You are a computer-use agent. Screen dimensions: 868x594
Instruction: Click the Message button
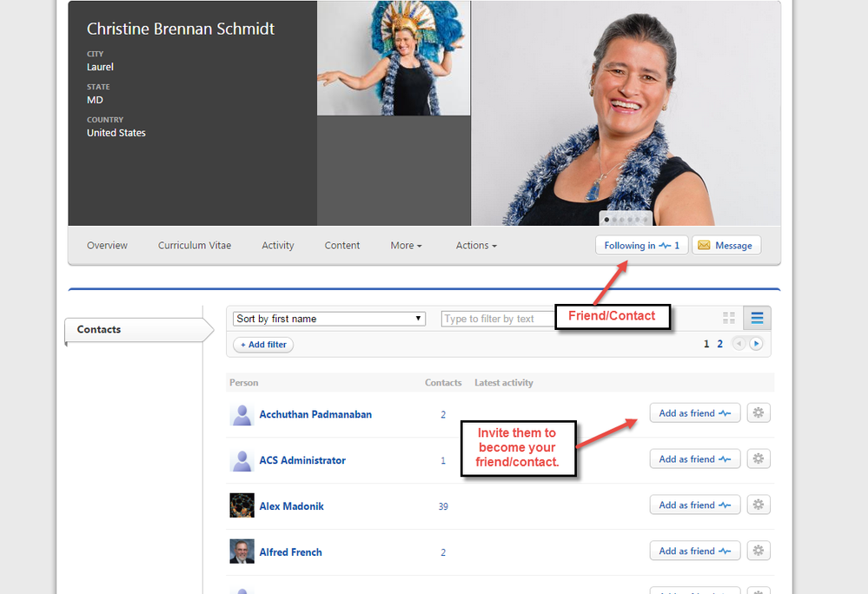726,246
